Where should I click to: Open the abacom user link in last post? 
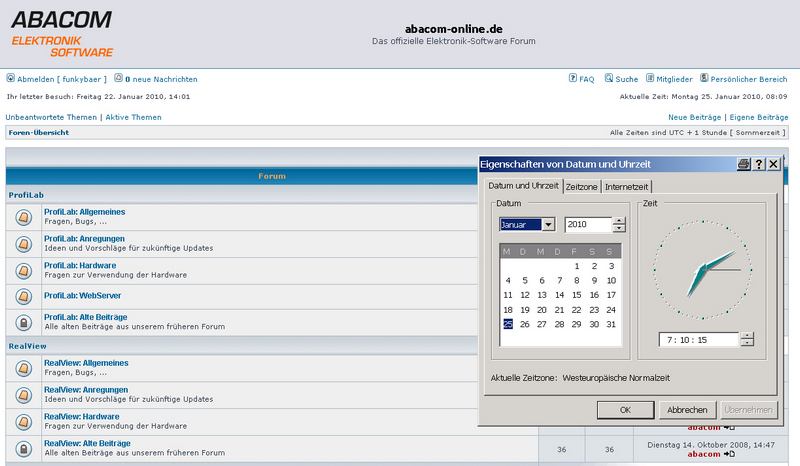coord(704,454)
